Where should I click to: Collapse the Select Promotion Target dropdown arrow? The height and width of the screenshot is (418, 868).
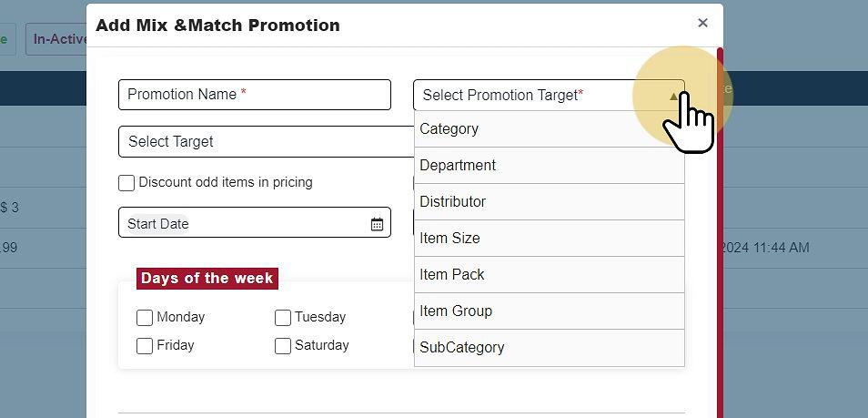[x=673, y=96]
